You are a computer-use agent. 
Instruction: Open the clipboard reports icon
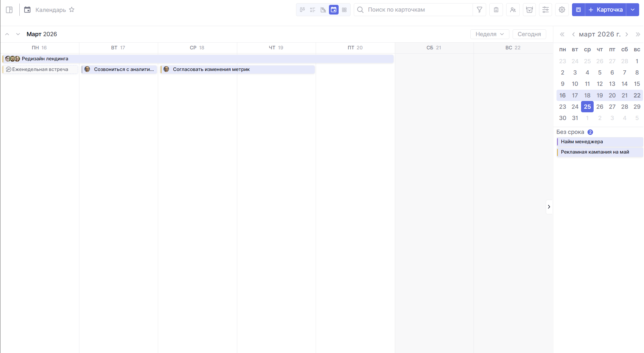496,10
